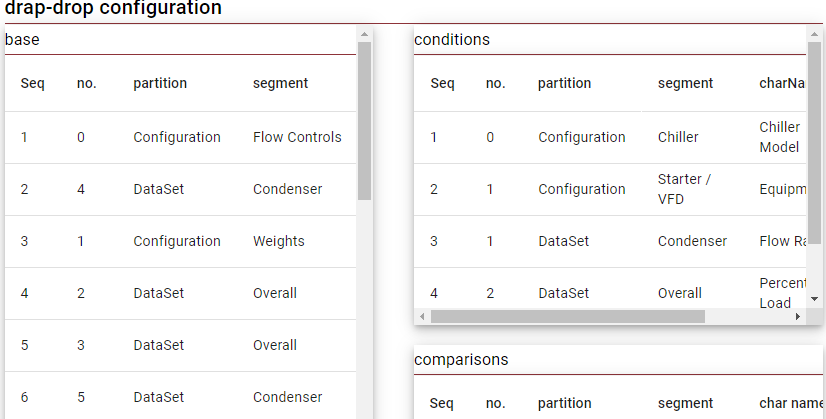The width and height of the screenshot is (826, 419).
Task: Sort base table by segment header
Action: click(x=280, y=83)
